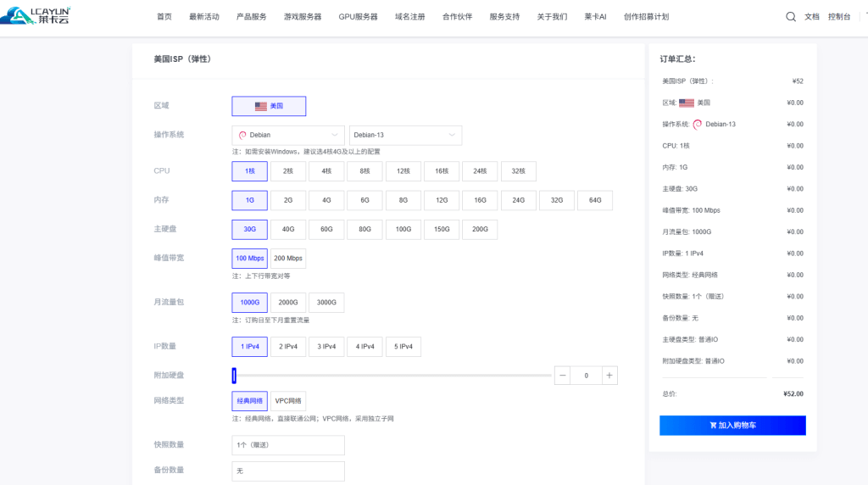868x485 pixels.
Task: Select the 美国 region with flag icon
Action: [x=269, y=106]
